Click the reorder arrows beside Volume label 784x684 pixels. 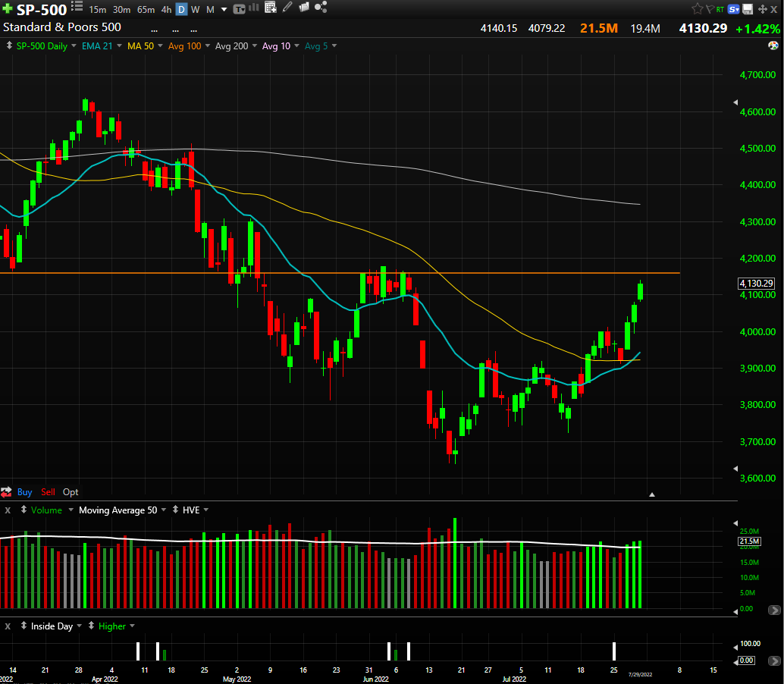(x=24, y=510)
